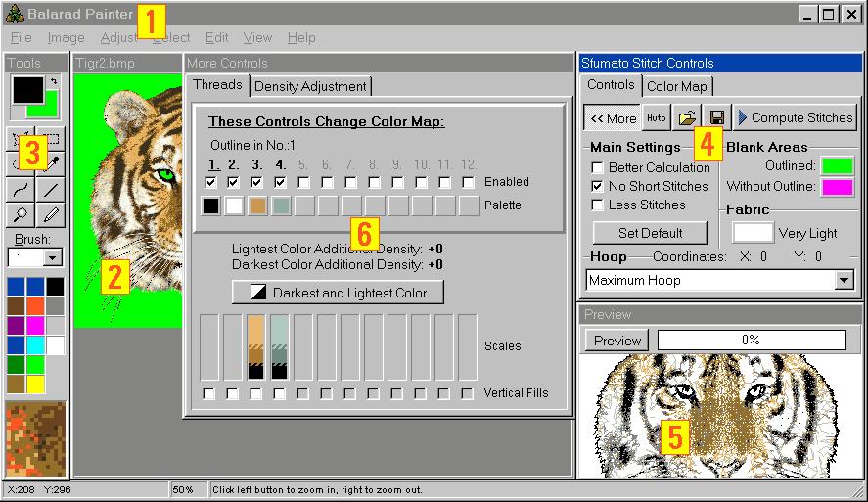Click thread 4 teal Palette swatch
This screenshot has height=502, width=868.
(x=281, y=205)
